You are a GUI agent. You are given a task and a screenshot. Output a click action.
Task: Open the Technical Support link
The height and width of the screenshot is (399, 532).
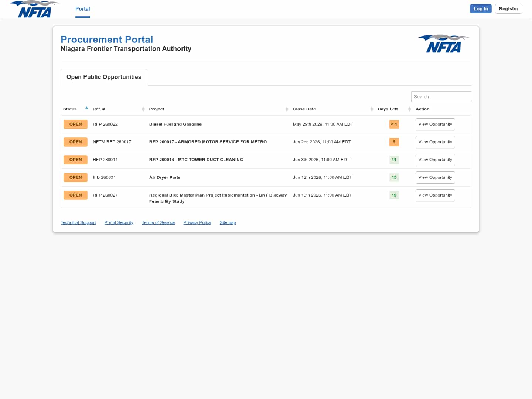tap(78, 222)
